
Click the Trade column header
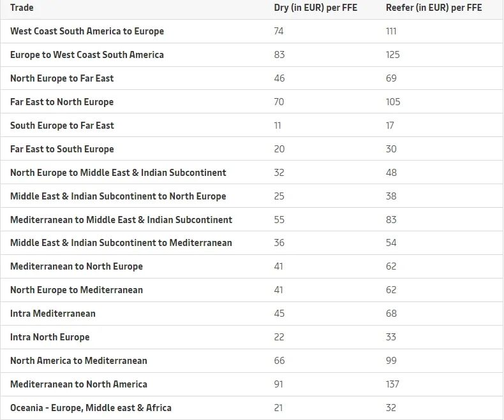[x=22, y=8]
